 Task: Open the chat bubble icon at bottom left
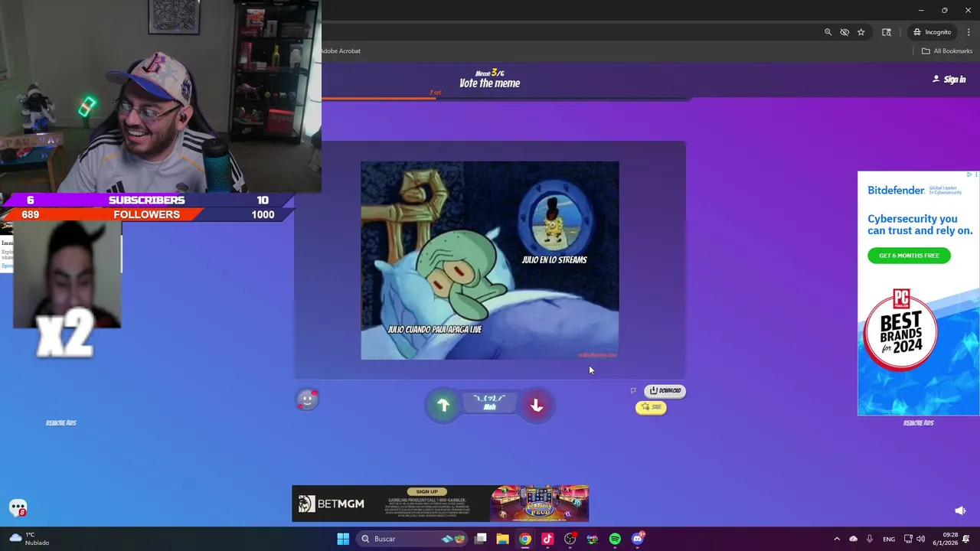point(18,508)
